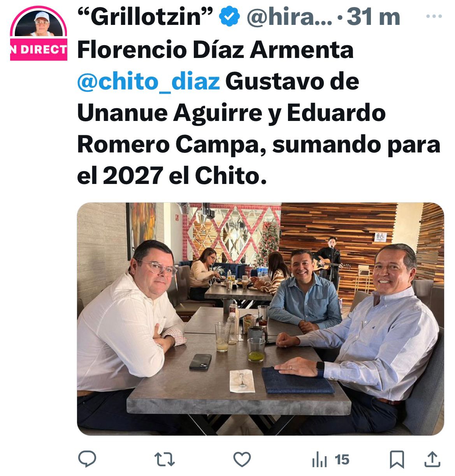Click the text "el 2027 el Chito."
This screenshot has width=455, height=476.
point(172,176)
